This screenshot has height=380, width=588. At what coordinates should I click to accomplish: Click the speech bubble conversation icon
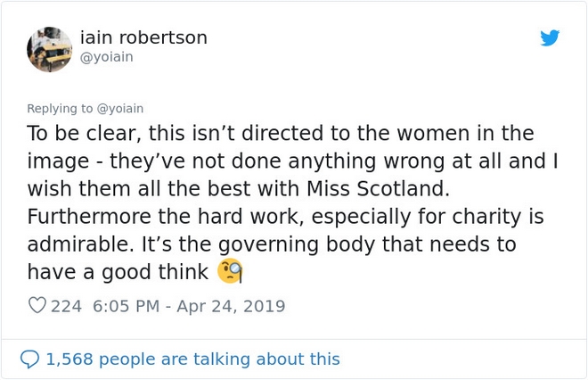point(30,359)
